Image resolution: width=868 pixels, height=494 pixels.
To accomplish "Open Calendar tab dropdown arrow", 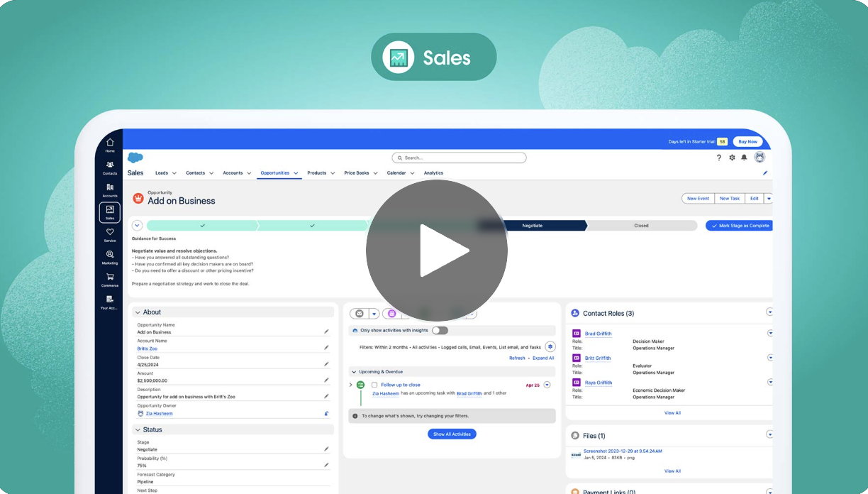I will [412, 173].
